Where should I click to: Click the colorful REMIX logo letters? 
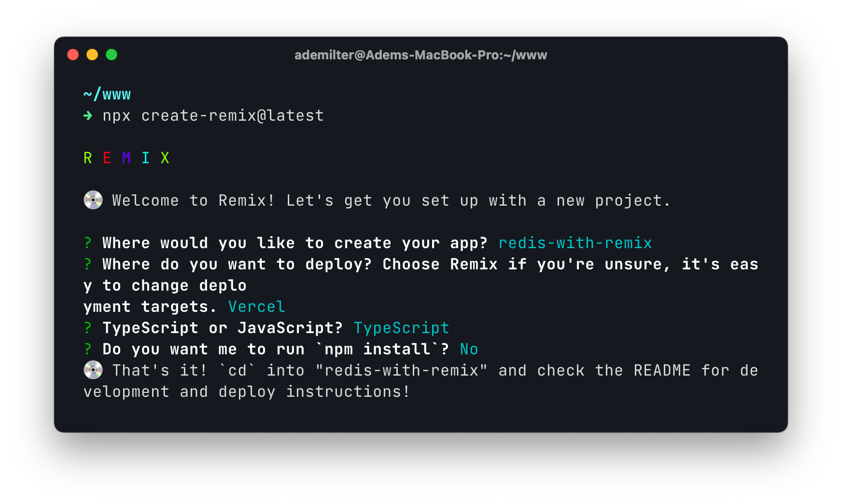126,157
